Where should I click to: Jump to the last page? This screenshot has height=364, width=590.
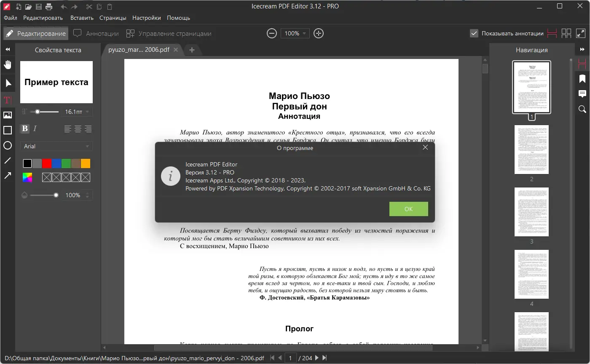point(324,358)
